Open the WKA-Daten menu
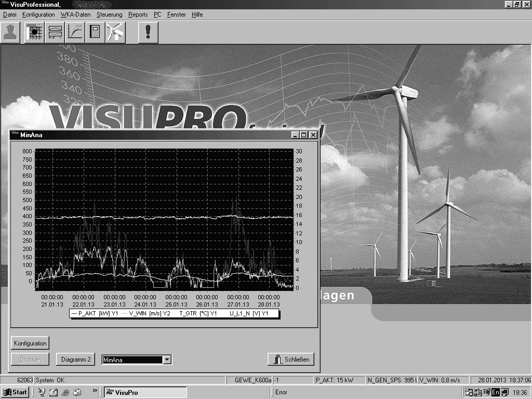Image resolution: width=532 pixels, height=399 pixels. (76, 15)
